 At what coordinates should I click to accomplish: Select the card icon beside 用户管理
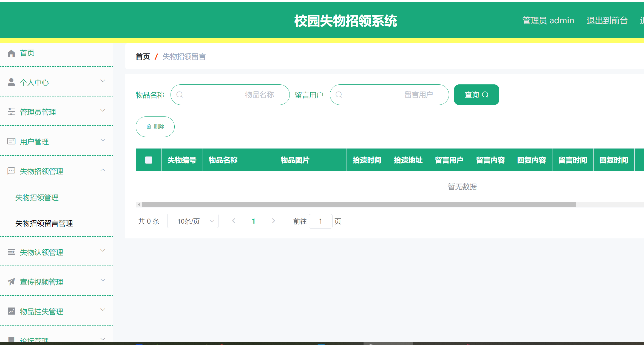point(11,141)
